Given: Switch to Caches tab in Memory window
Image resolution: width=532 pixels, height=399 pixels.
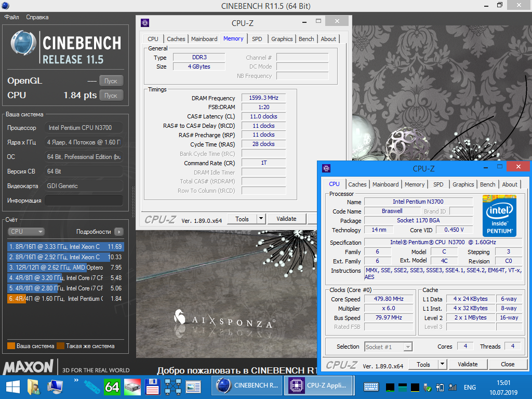Looking at the screenshot, I should [x=176, y=39].
